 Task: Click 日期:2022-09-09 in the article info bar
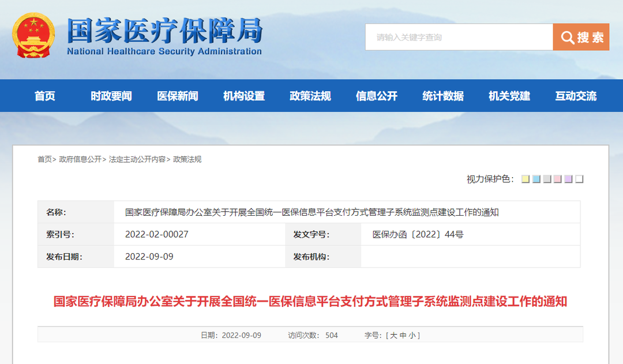[x=231, y=335]
